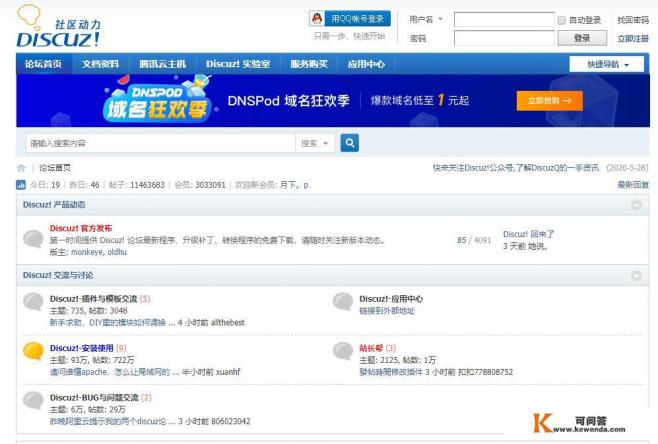Click the 登录 button
This screenshot has width=658, height=444.
582,38
